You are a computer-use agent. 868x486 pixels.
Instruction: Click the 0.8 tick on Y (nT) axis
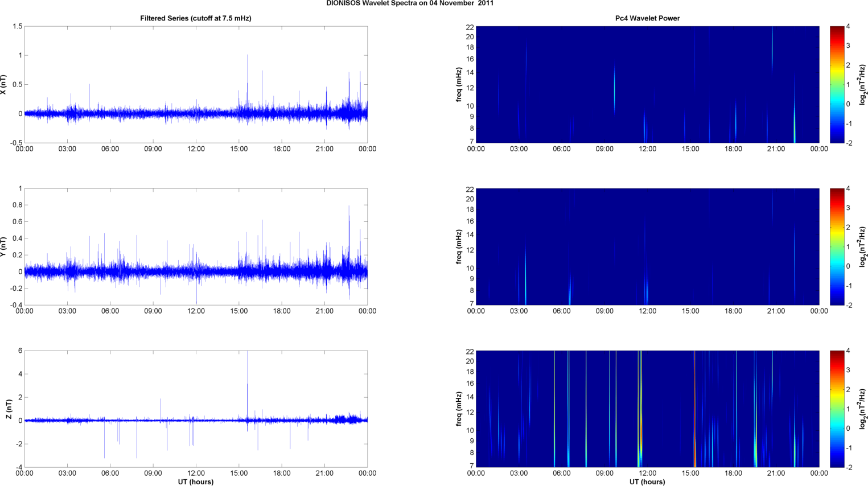[x=18, y=205]
